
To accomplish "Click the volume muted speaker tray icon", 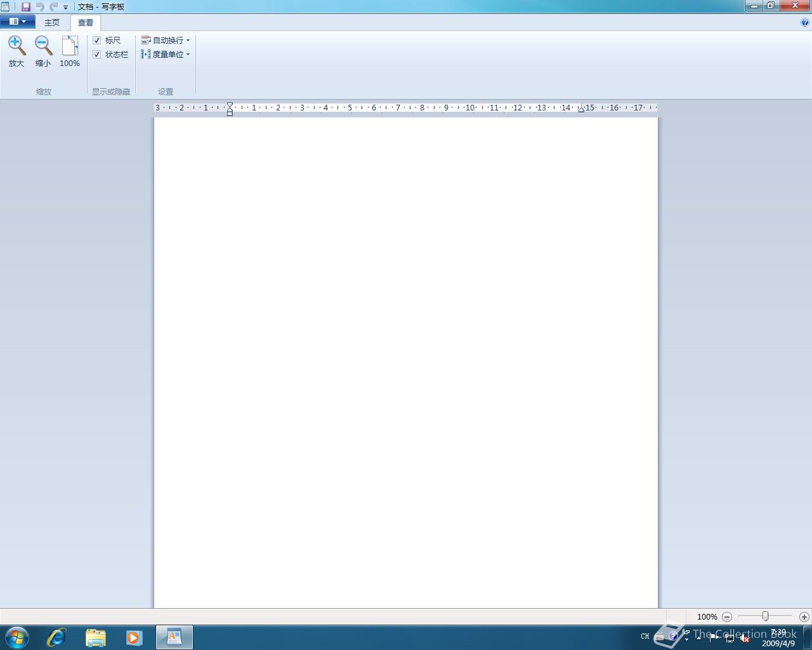I will [x=745, y=637].
